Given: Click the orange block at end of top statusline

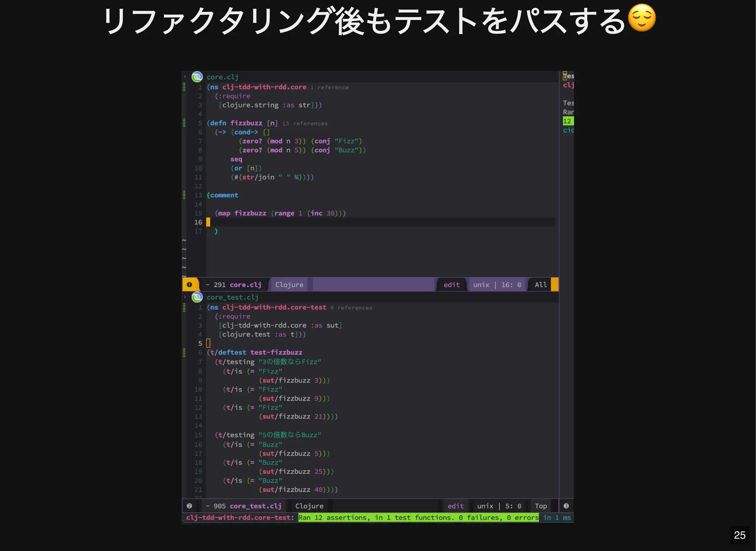Looking at the screenshot, I should [554, 285].
